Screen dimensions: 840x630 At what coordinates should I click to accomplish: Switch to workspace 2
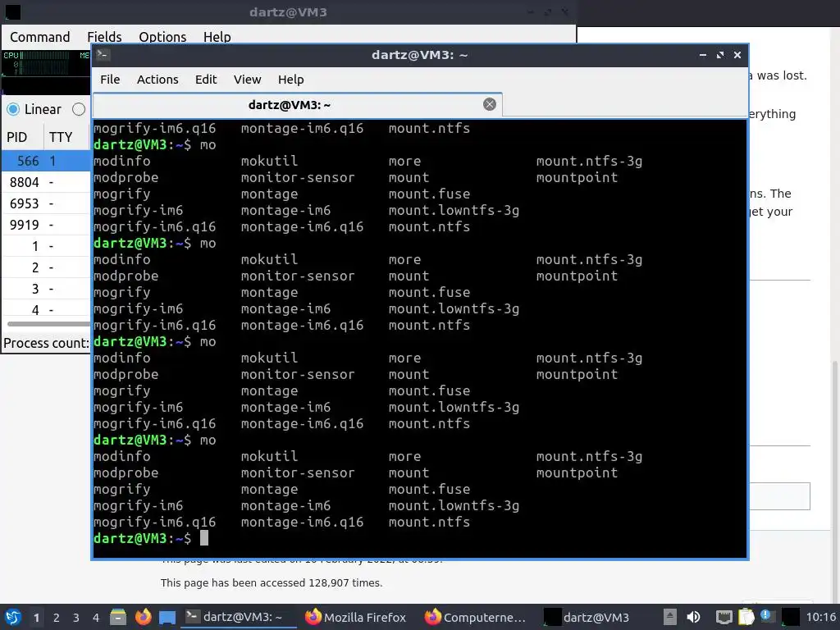click(x=57, y=618)
